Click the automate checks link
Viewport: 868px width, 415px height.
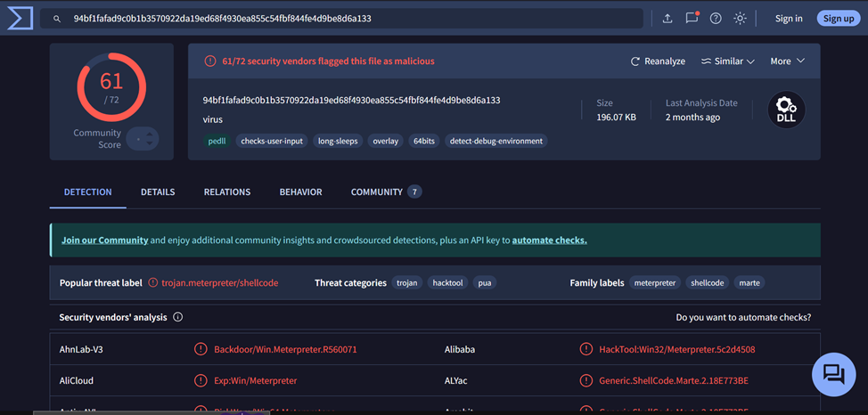point(549,240)
